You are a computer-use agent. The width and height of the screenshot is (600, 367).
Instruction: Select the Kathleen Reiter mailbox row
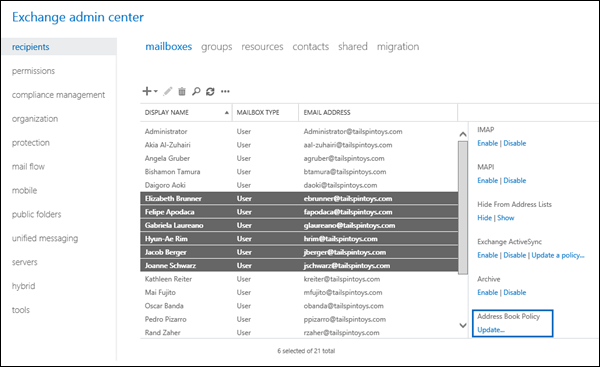299,279
